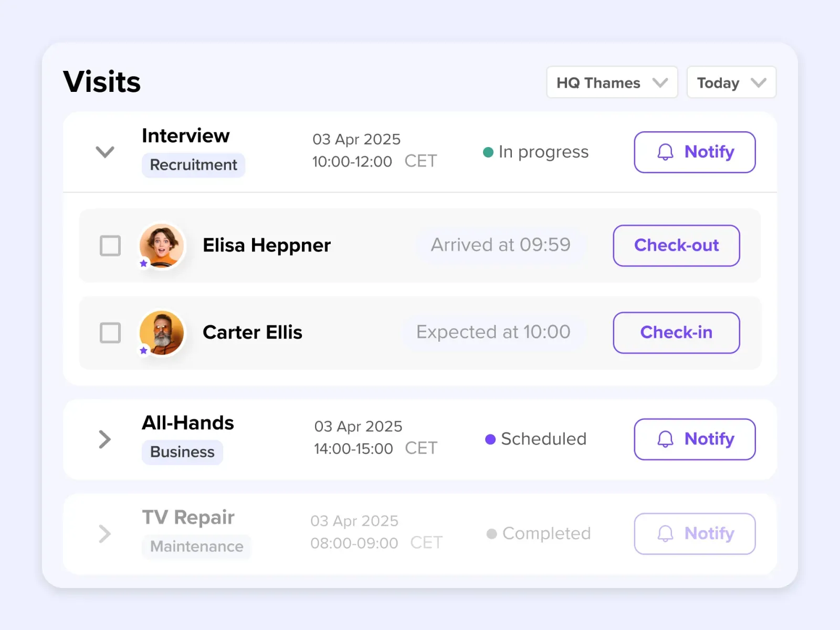Viewport: 840px width, 630px height.
Task: Open the Today date filter dropdown
Action: pyautogui.click(x=731, y=82)
